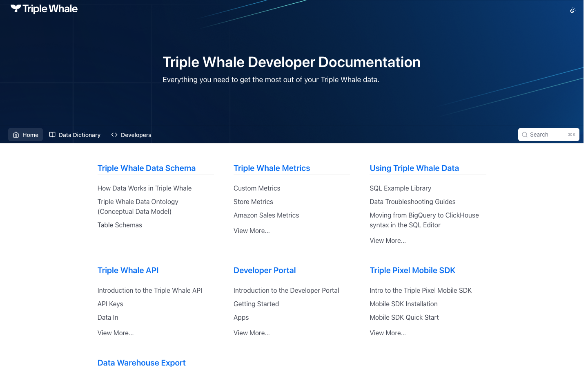The image size is (588, 368).
Task: Open the Getting Started link
Action: click(x=256, y=304)
